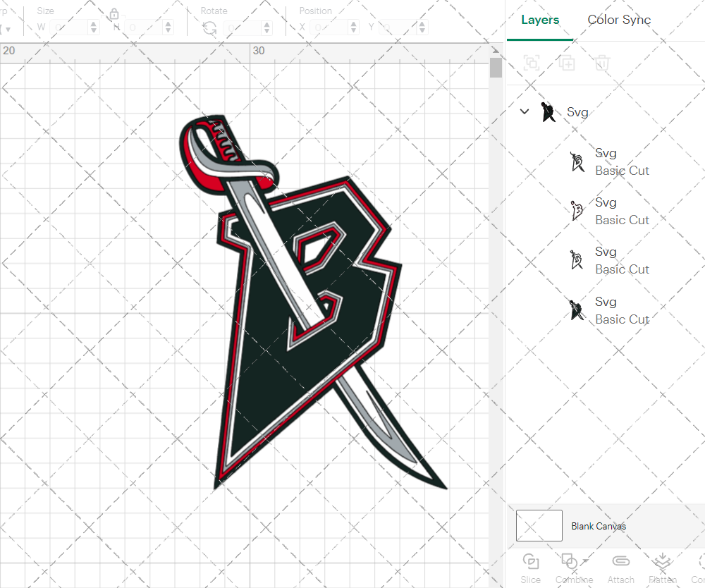Click the scrollbar up arrow
Image resolution: width=705 pixels, height=588 pixels.
point(496,50)
